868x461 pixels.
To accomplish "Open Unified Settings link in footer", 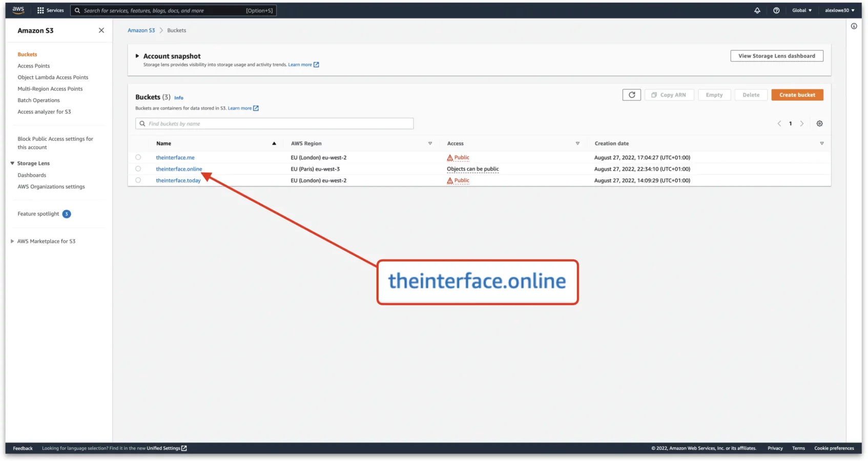I will tap(163, 448).
